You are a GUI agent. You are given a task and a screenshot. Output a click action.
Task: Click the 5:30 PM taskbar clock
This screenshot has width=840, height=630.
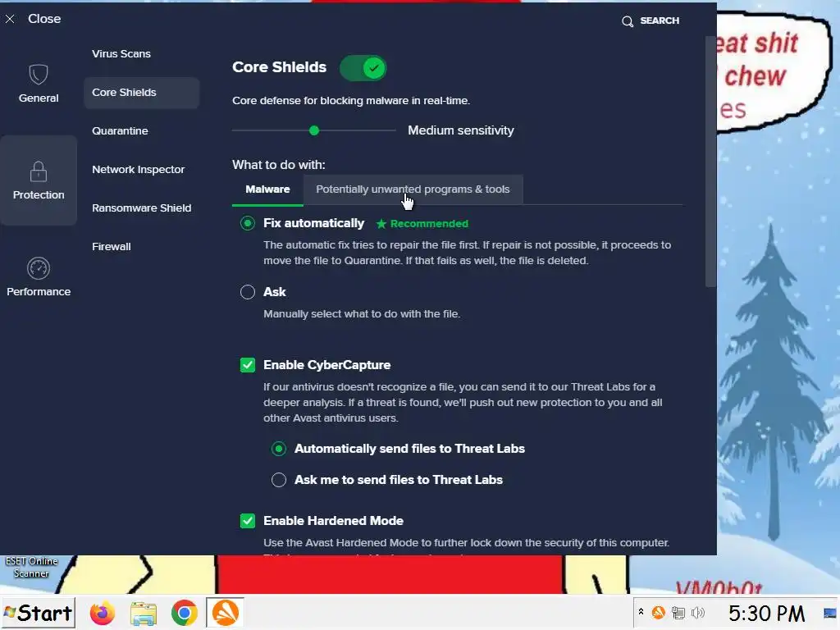(x=766, y=614)
